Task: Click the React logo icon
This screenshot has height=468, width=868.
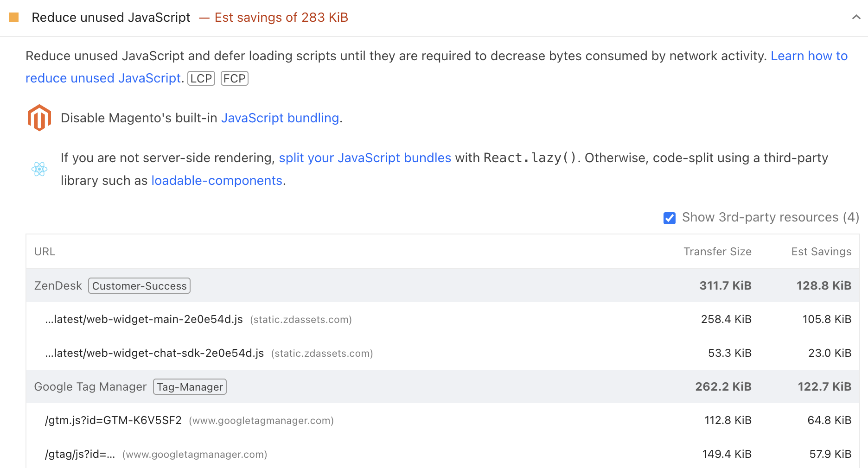Action: (39, 169)
